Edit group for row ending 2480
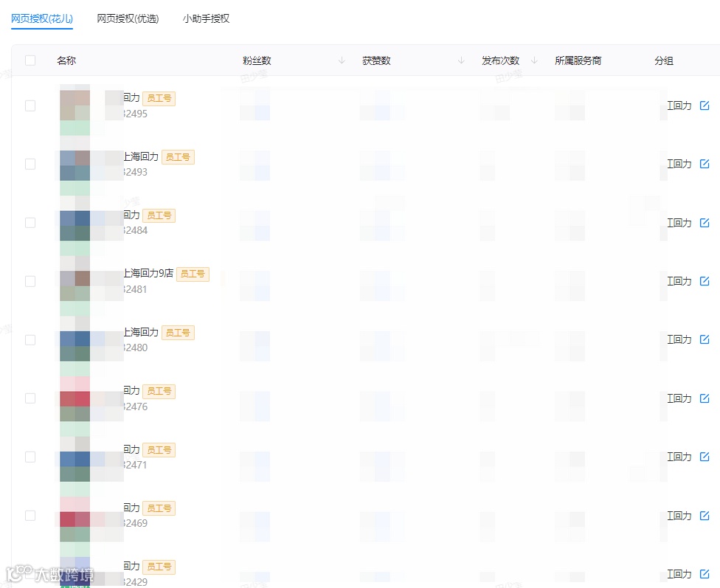 (705, 339)
